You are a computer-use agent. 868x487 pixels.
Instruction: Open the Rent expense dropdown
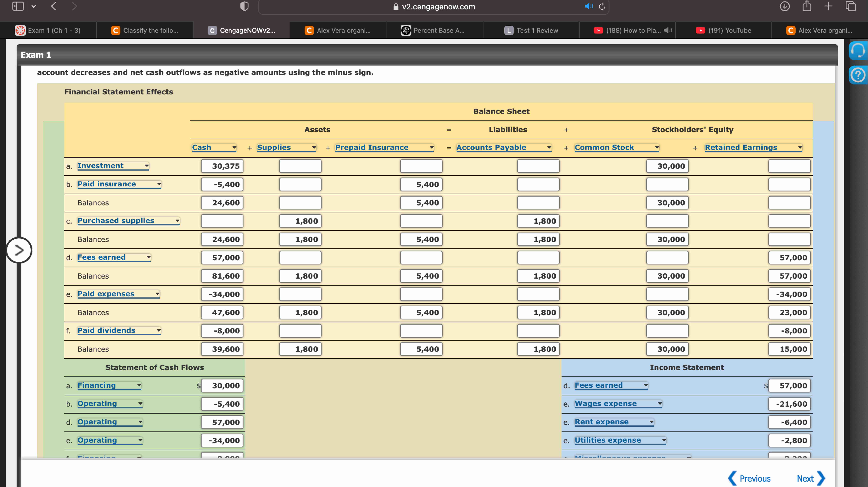pyautogui.click(x=614, y=422)
